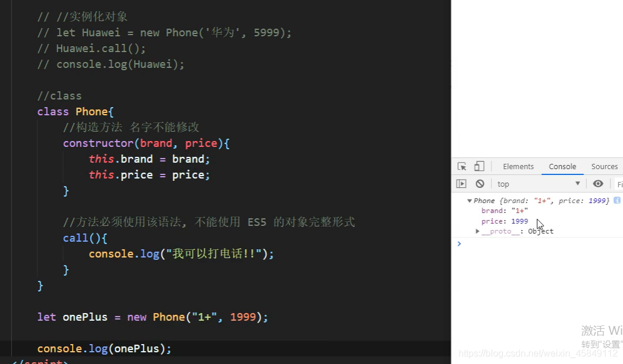Select the brand: "1+" property row

(505, 211)
